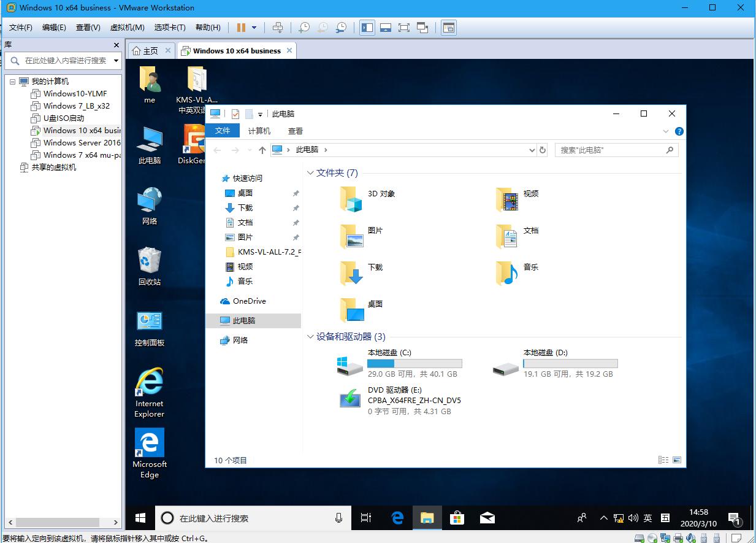Collapse the 我的计算机 tree node

(12, 81)
